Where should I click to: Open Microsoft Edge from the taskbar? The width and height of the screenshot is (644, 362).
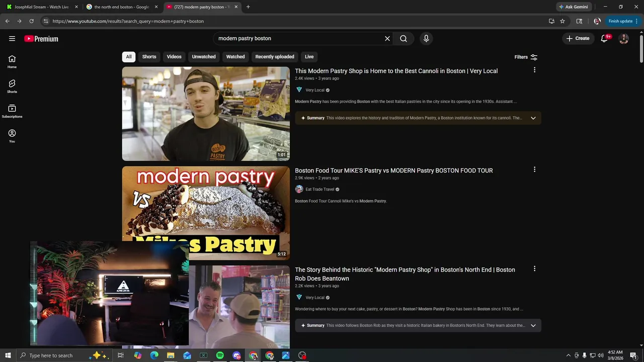(x=154, y=355)
